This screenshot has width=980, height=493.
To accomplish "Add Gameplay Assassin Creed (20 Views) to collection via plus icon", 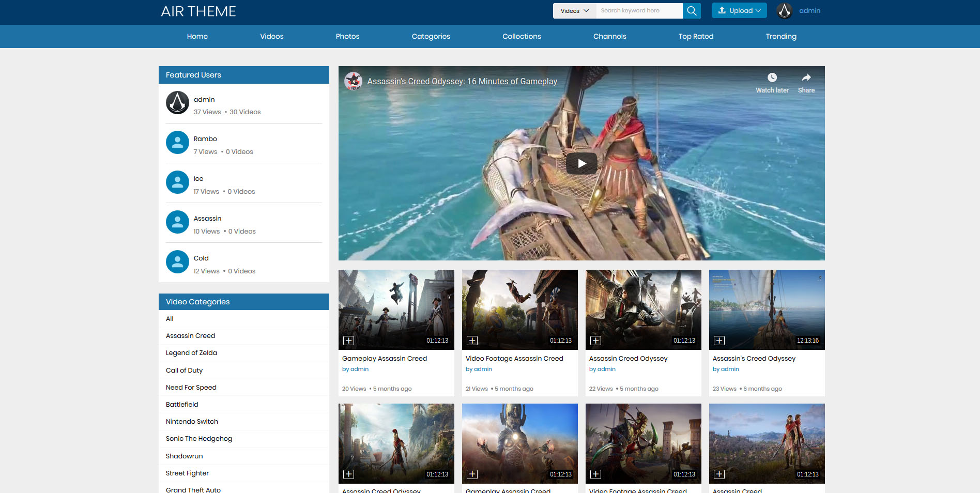I will click(x=349, y=341).
